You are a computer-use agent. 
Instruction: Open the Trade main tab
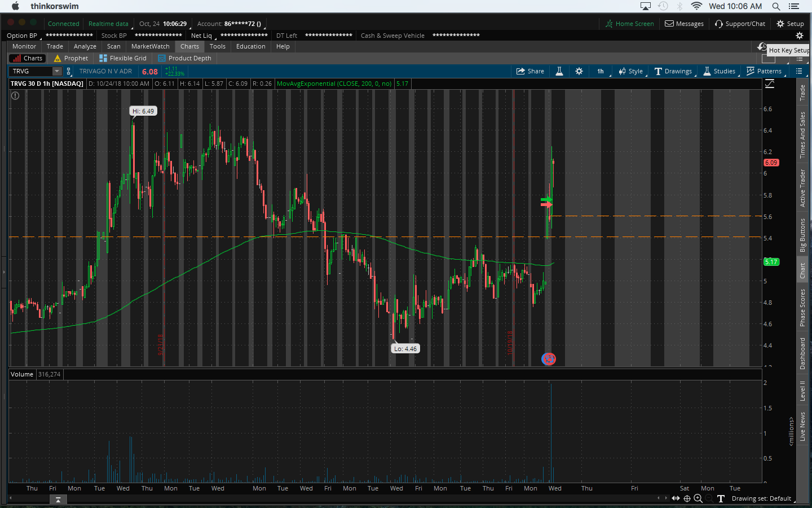pos(55,46)
